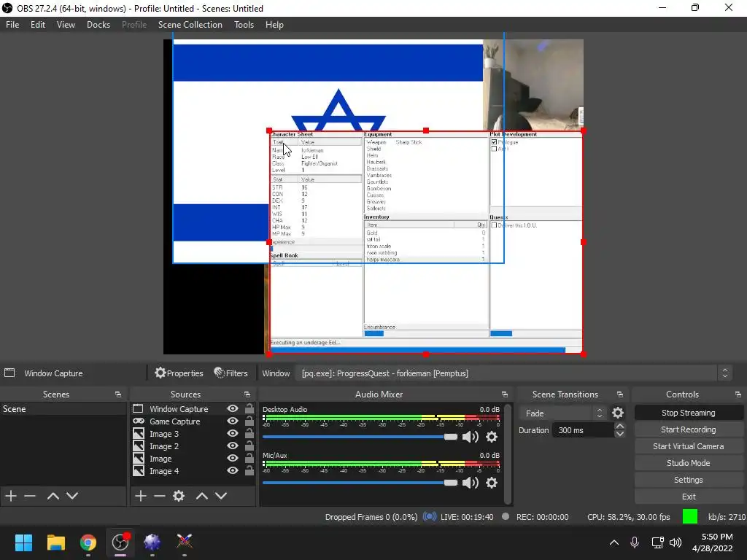Pop out the Sources dock
This screenshot has height=560, width=747.
(247, 394)
